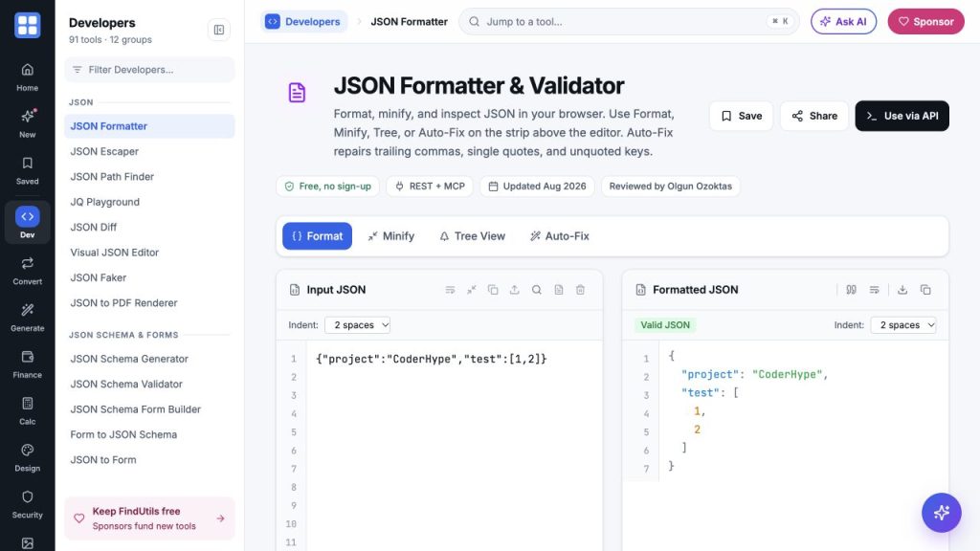Open Input JSON indent dropdown
Screen dimensions: 980x551
358,325
